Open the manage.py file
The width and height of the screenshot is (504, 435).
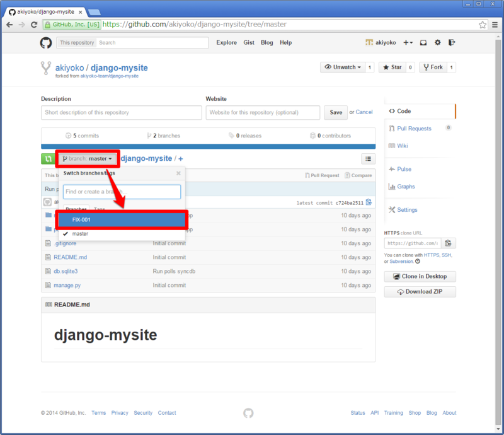[67, 286]
